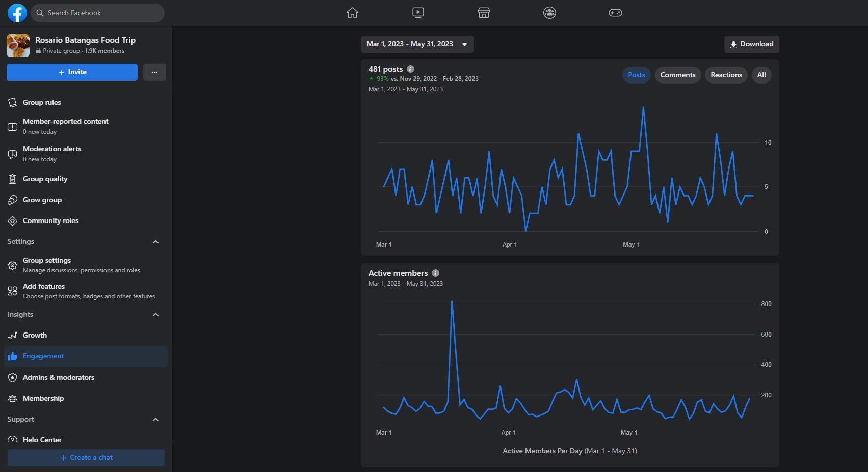Open the Home feed icon
Screen dimensions: 868x472
pyautogui.click(x=352, y=13)
